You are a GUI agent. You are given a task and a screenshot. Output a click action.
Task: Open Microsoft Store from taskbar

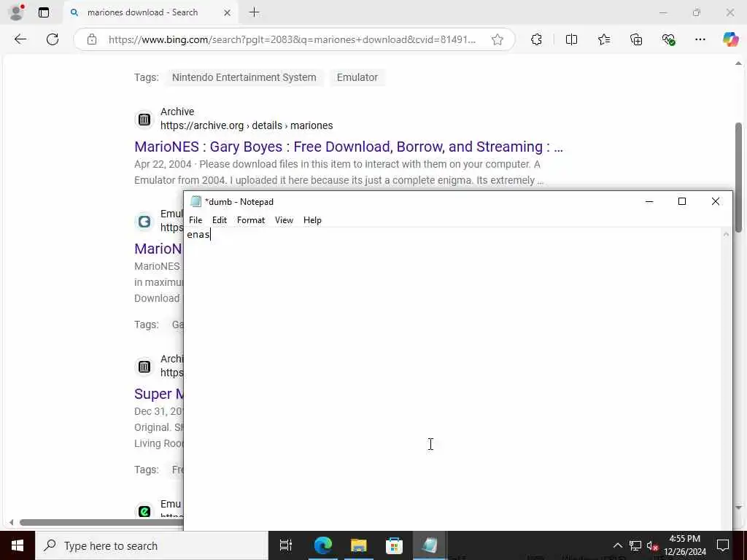(x=394, y=545)
